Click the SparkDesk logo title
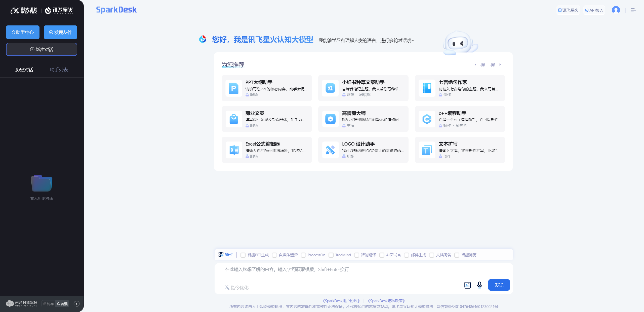This screenshot has height=312, width=644. [116, 10]
